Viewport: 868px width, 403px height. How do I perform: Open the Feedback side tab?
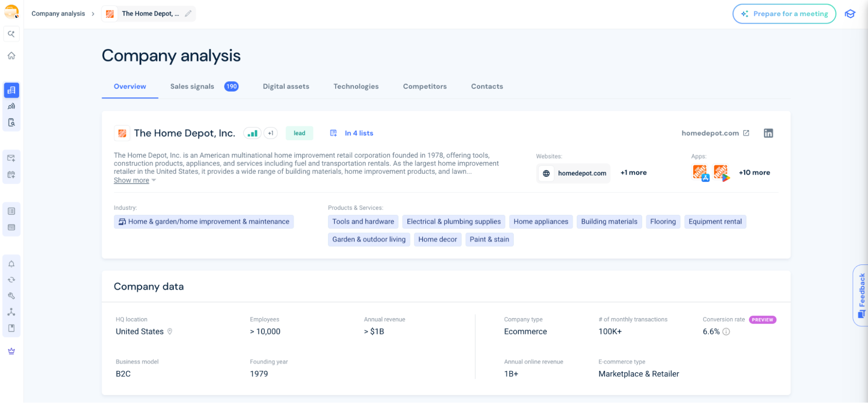click(861, 295)
